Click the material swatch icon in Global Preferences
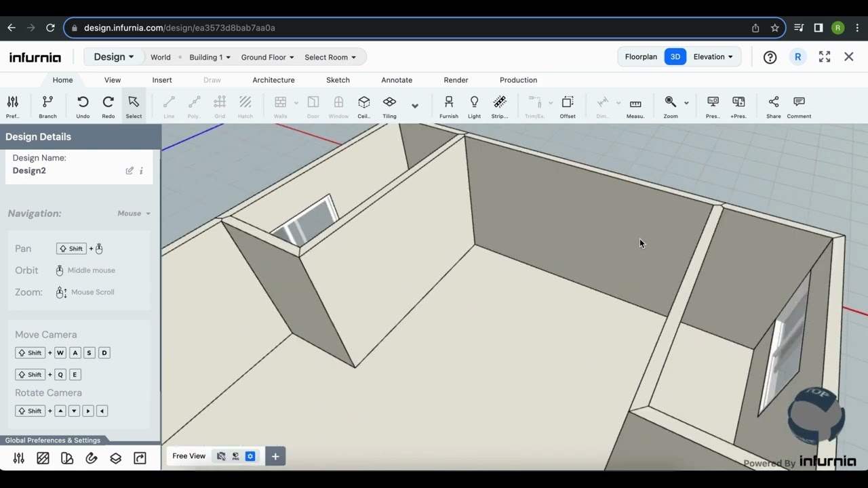The image size is (868, 488). tap(67, 458)
